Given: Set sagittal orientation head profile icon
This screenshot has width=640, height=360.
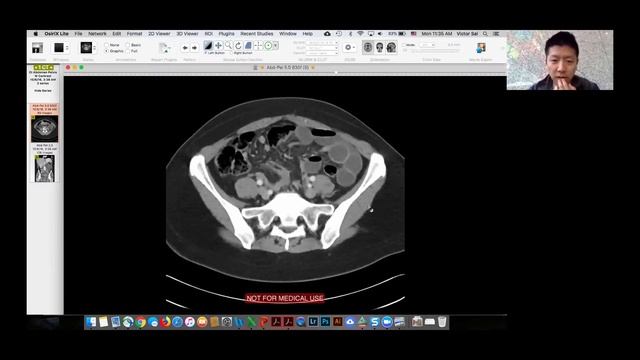Looking at the screenshot, I should click(391, 47).
